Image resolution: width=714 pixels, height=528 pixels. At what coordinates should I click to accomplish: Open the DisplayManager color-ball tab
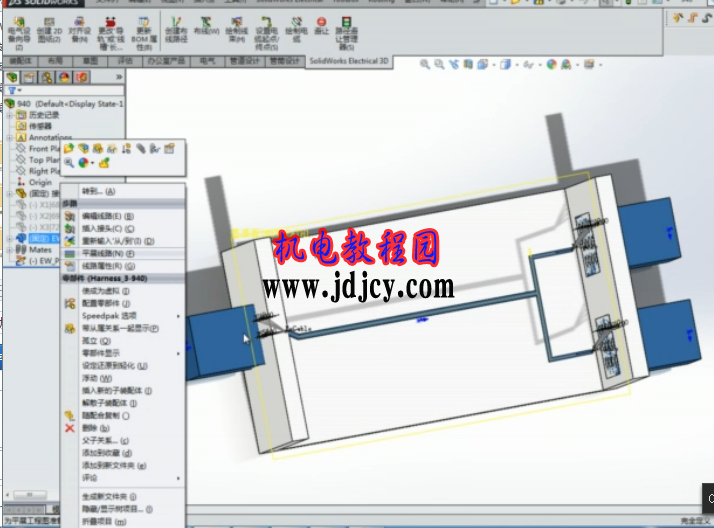point(64,77)
